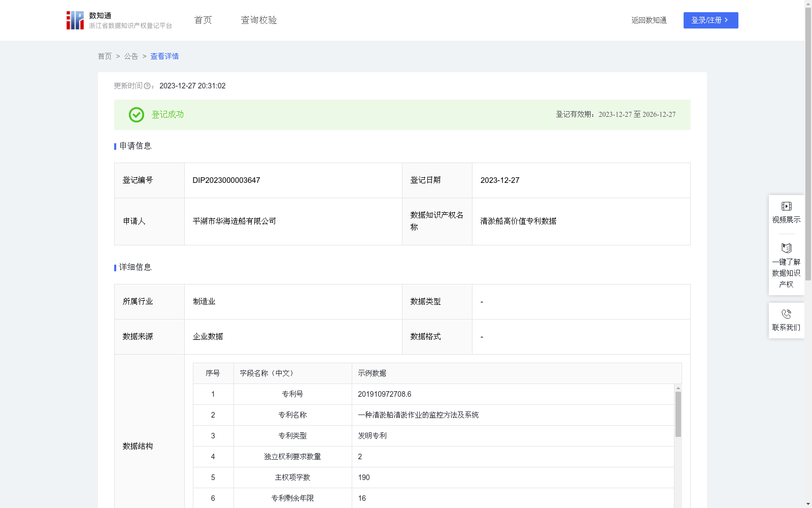The image size is (812, 508).
Task: Click the page vertical scrollbar
Action: [808, 144]
